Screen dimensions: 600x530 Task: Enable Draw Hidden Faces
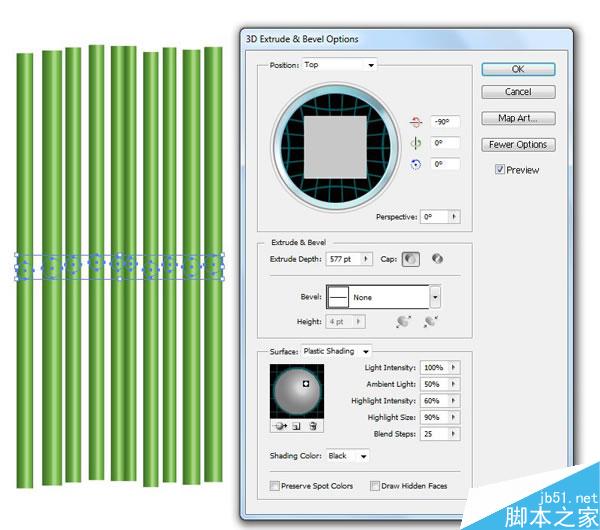click(375, 486)
